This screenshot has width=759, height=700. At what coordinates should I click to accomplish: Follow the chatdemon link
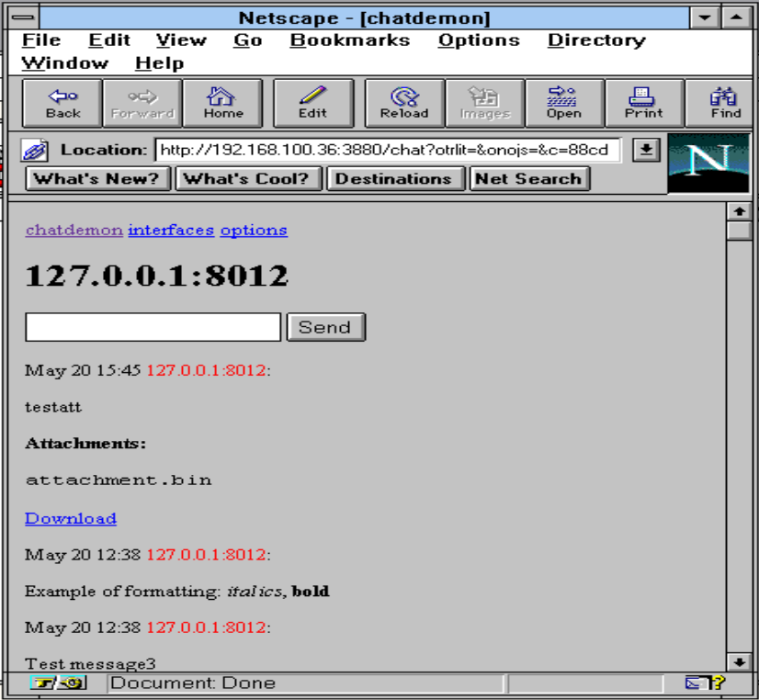(x=74, y=230)
